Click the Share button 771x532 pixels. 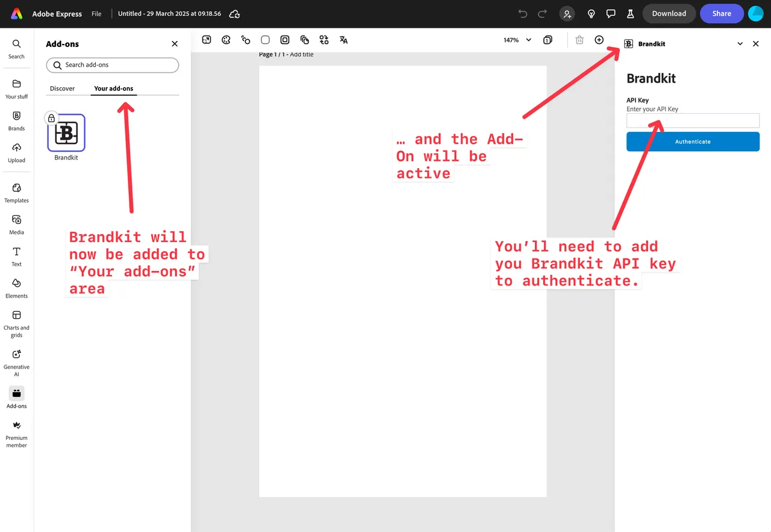[x=722, y=13]
